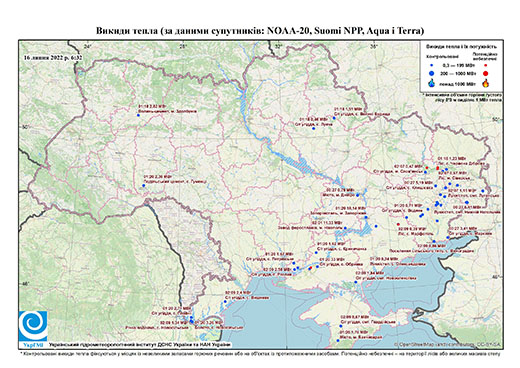Click the blue marker below the 01:20 2,26 MW label

pyautogui.click(x=144, y=185)
